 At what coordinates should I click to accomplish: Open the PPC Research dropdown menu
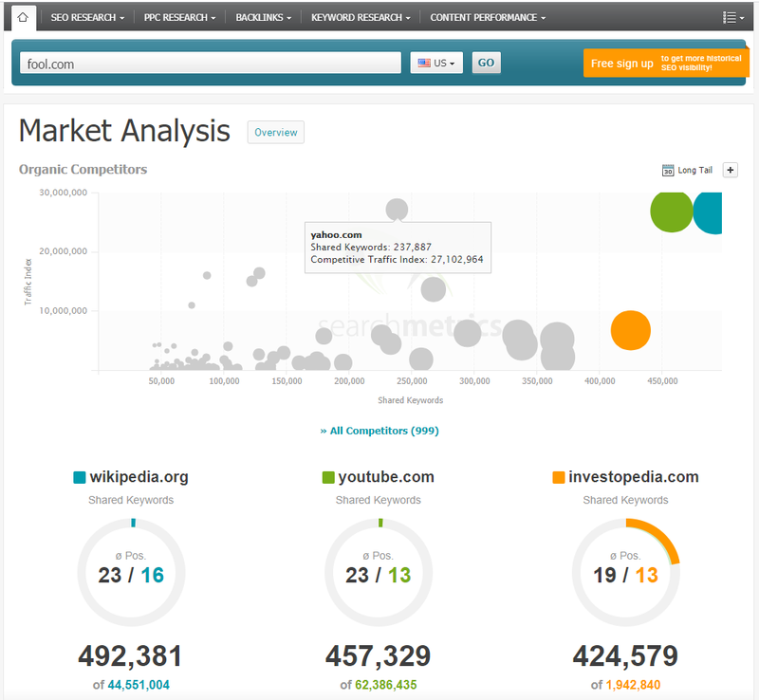point(179,17)
